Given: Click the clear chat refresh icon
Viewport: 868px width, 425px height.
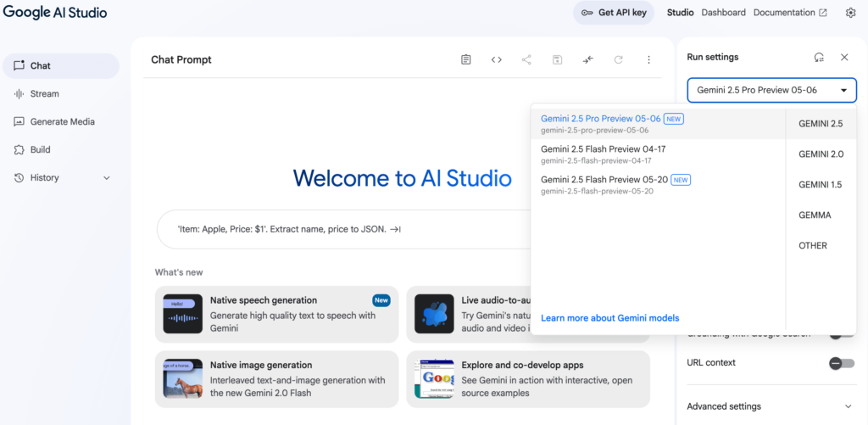Looking at the screenshot, I should point(618,59).
